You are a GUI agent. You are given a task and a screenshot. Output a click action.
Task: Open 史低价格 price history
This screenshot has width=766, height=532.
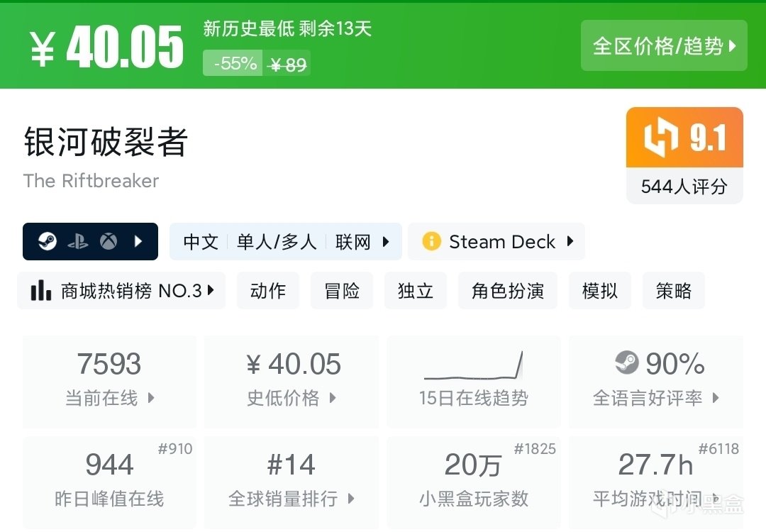[x=291, y=382]
